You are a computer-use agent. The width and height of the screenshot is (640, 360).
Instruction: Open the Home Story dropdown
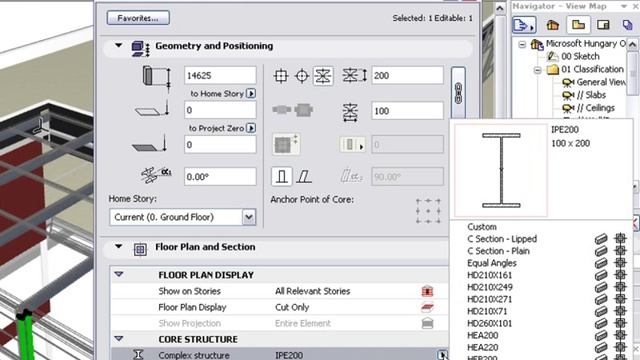[249, 217]
